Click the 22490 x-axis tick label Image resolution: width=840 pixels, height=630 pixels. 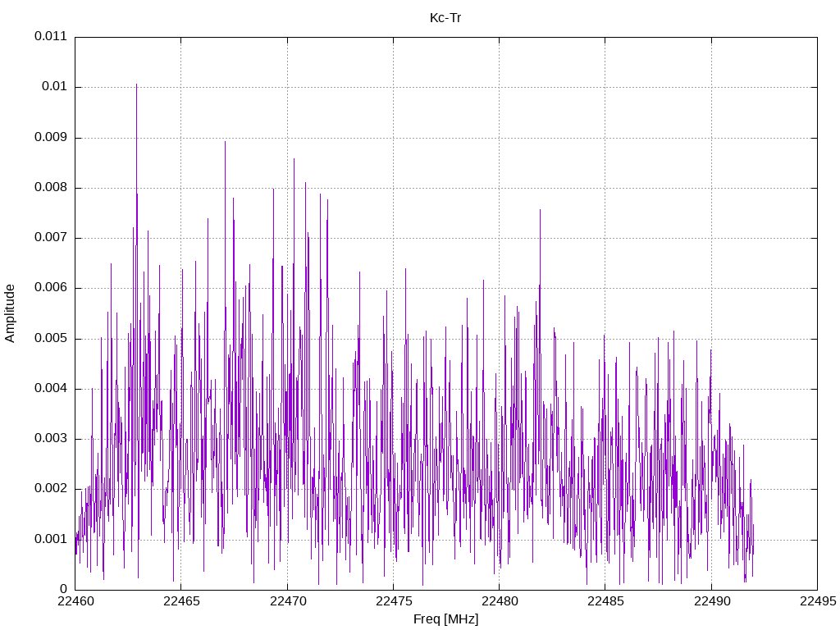click(x=712, y=601)
